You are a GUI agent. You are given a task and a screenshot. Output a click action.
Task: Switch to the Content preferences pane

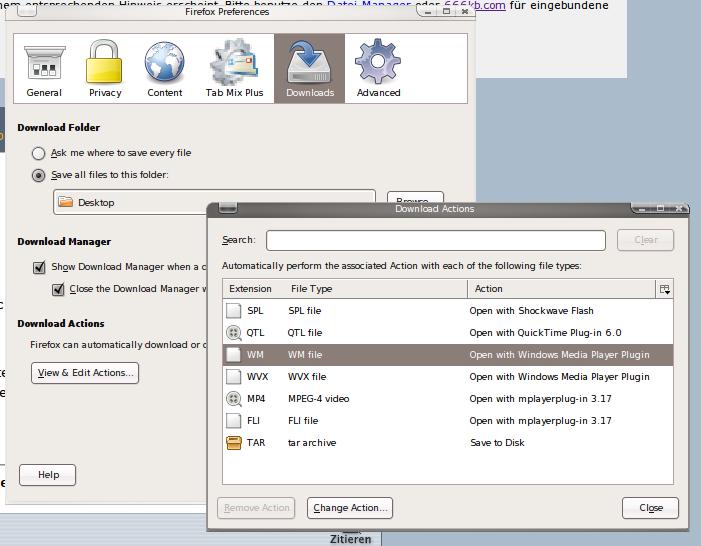[x=165, y=68]
